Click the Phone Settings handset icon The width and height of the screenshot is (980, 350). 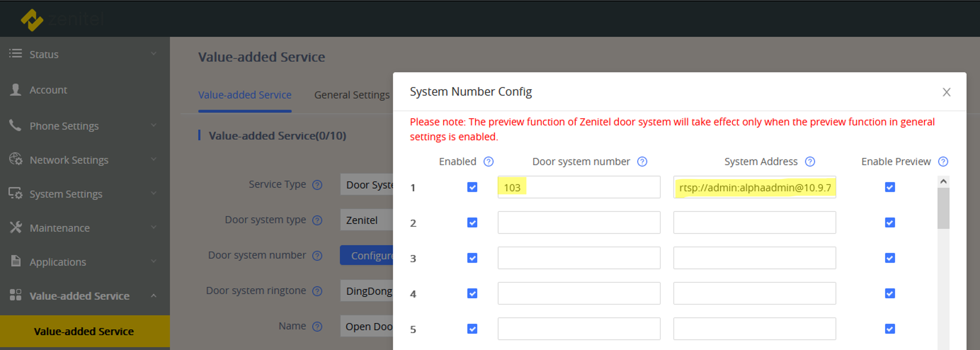point(15,125)
